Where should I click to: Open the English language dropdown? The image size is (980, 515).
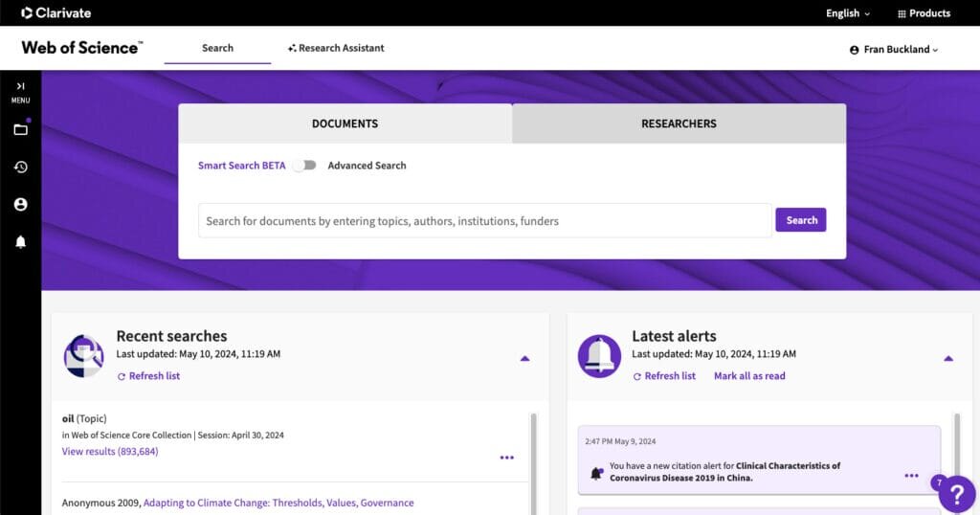click(x=847, y=13)
